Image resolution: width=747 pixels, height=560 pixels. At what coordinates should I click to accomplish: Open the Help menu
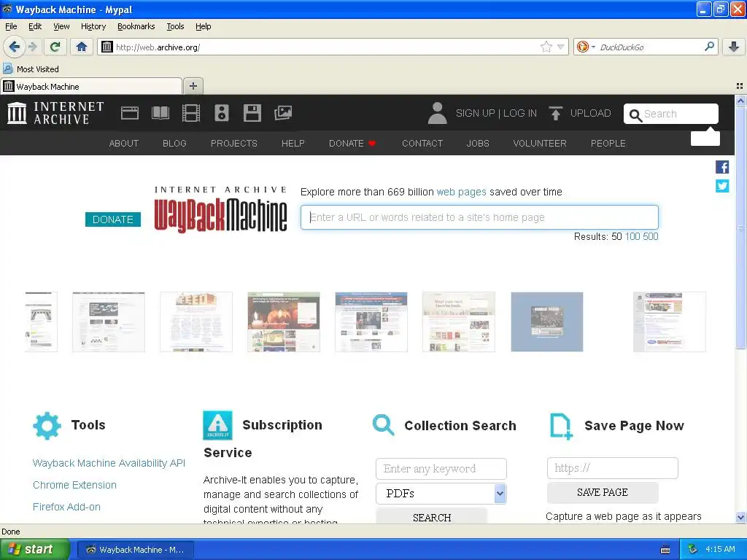[x=203, y=26]
